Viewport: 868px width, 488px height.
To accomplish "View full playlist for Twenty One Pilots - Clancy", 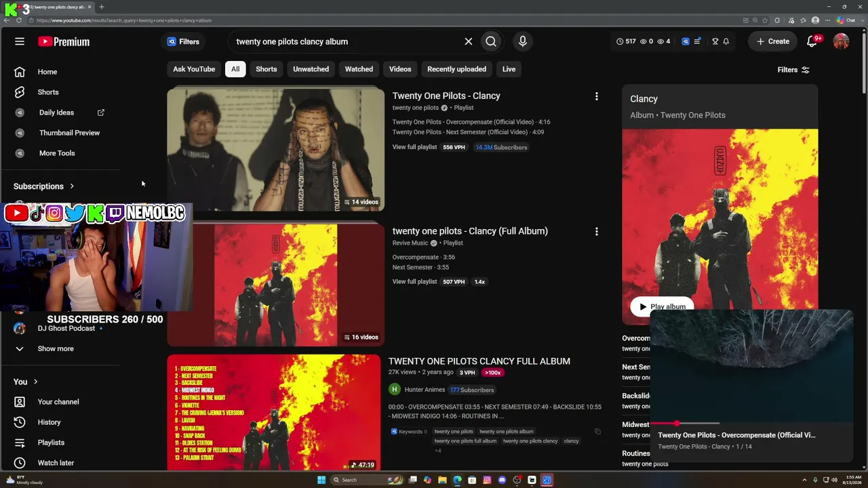I will coord(414,147).
